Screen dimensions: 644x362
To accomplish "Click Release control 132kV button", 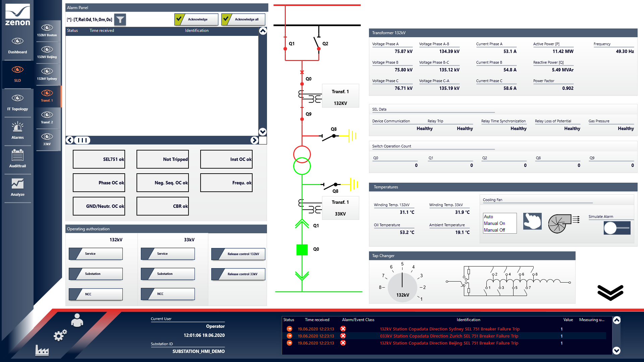I will (x=238, y=254).
